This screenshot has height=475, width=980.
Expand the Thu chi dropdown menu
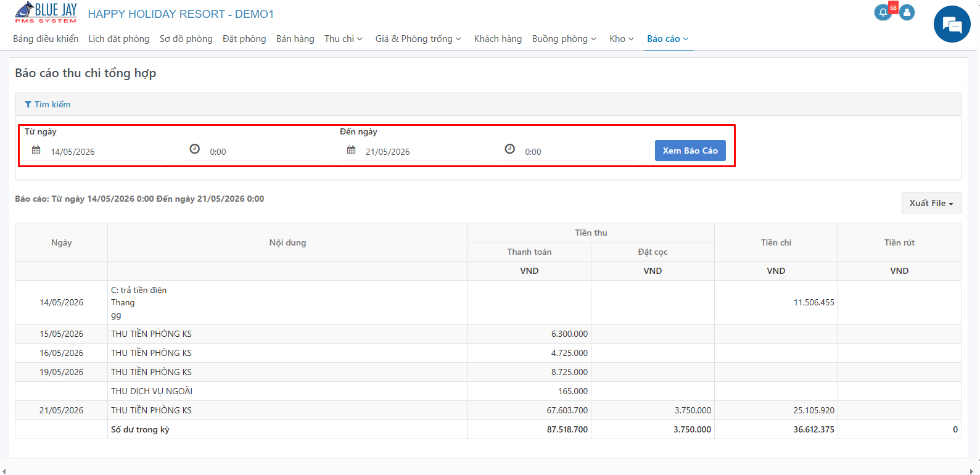[x=344, y=39]
